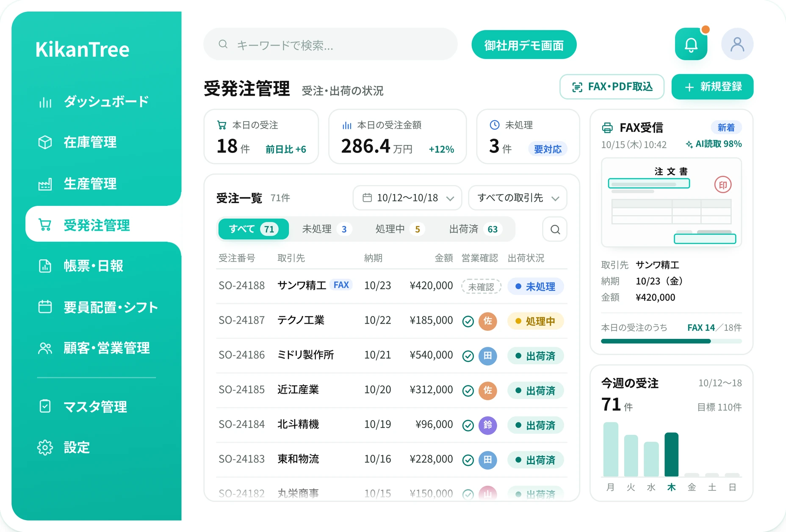Click the 田 avatar in the SO-24186 row
The image size is (786, 532).
pyautogui.click(x=488, y=356)
